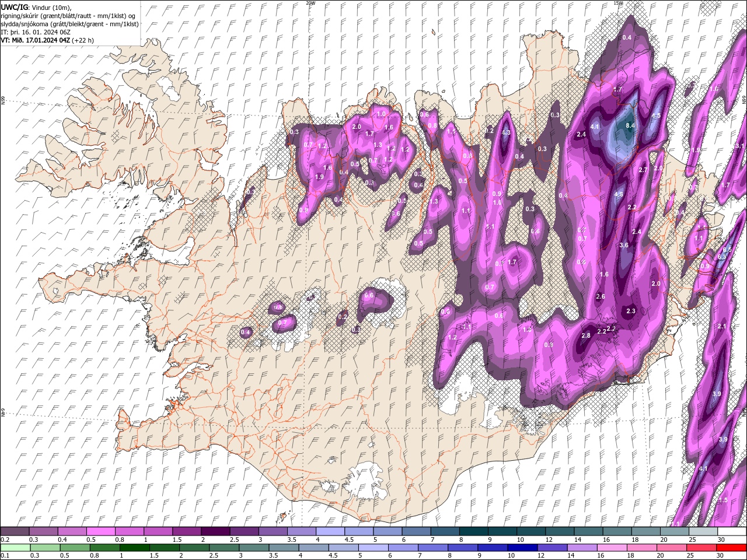The width and height of the screenshot is (747, 560).
Task: Click the 4.3 precipitation value on the map
Action: click(x=506, y=132)
